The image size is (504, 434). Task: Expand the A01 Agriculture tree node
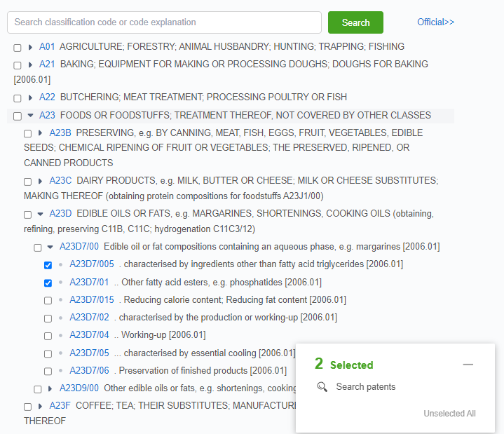(30, 47)
